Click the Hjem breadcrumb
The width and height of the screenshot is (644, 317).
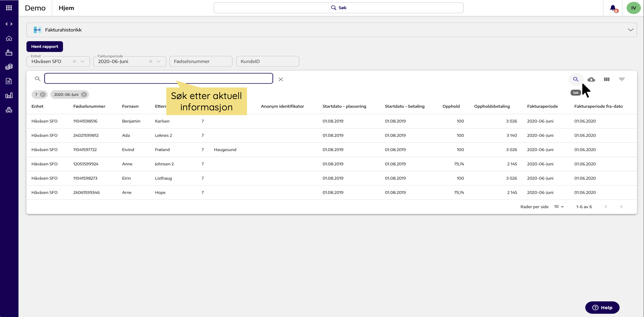pyautogui.click(x=66, y=8)
